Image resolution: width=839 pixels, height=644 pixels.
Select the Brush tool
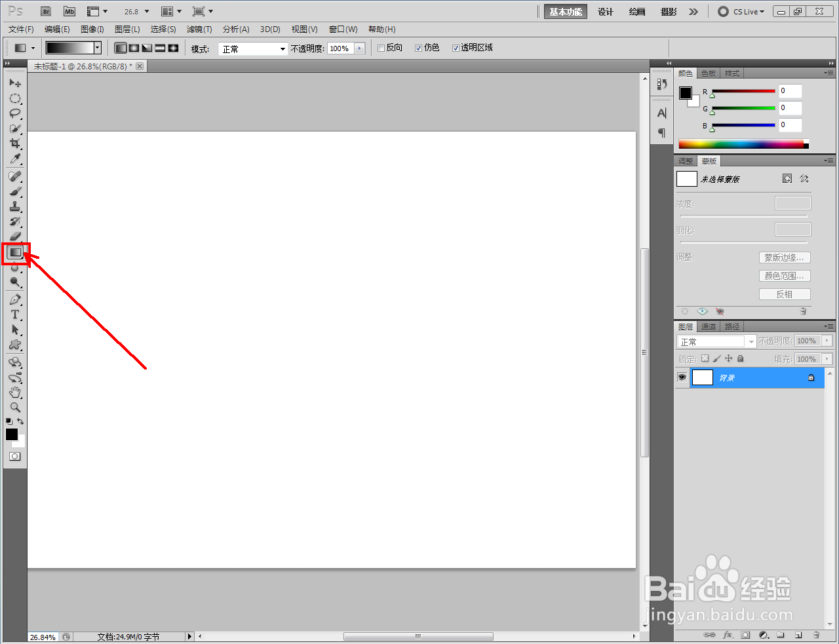point(15,192)
